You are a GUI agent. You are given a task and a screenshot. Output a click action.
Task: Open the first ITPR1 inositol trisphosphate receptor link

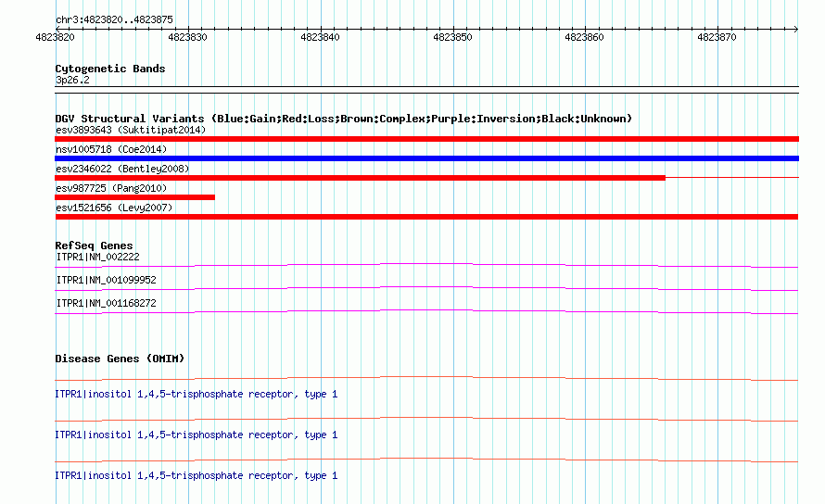(x=197, y=394)
